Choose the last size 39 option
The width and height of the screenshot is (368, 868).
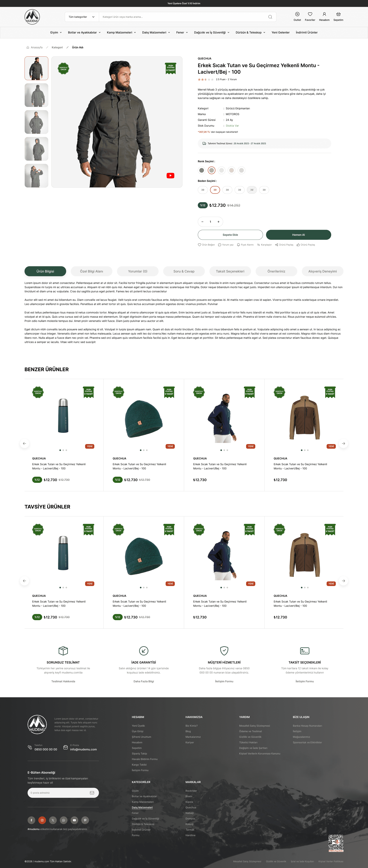264,190
